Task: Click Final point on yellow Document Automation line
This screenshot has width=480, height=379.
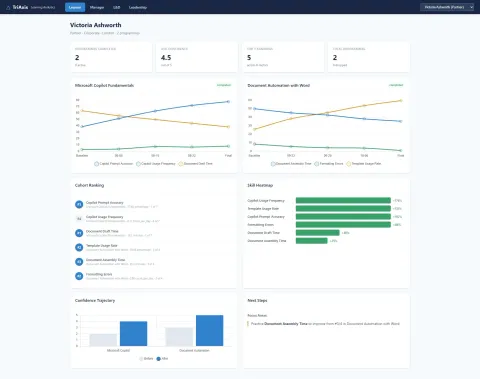Action: click(401, 100)
